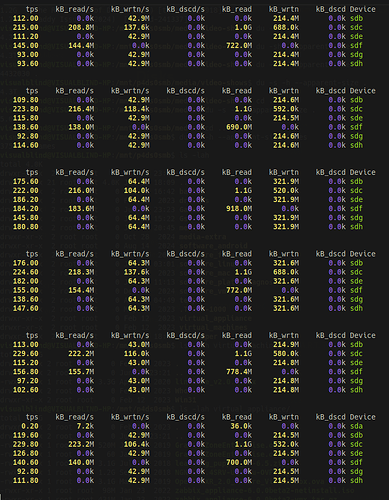Click tps value 180.80
This screenshot has height=500, width=389.
[x=26, y=227]
